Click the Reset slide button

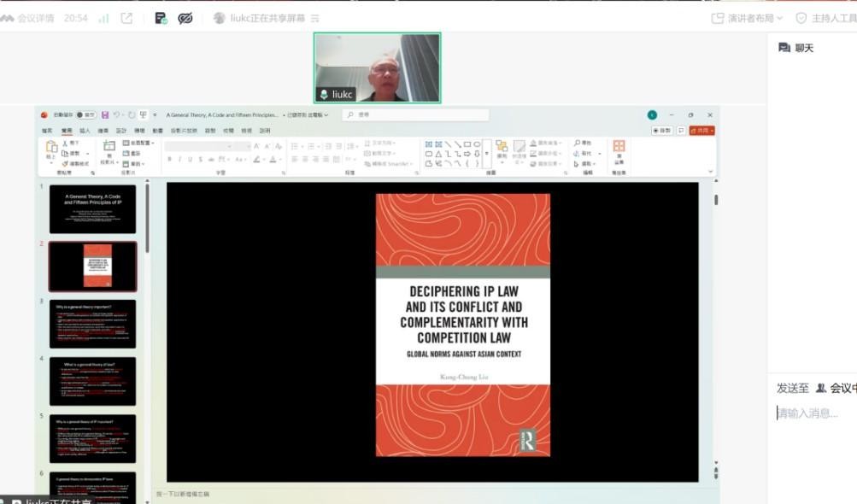pos(132,153)
